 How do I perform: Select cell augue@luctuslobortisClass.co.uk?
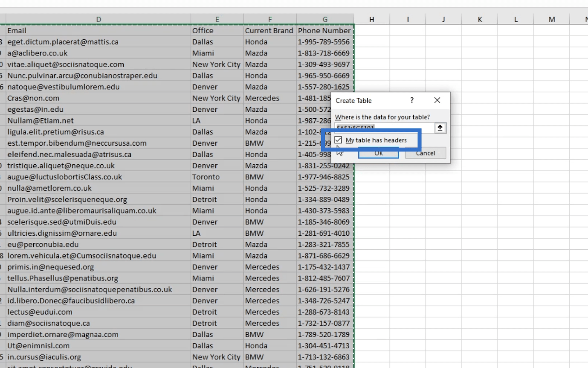click(x=98, y=177)
